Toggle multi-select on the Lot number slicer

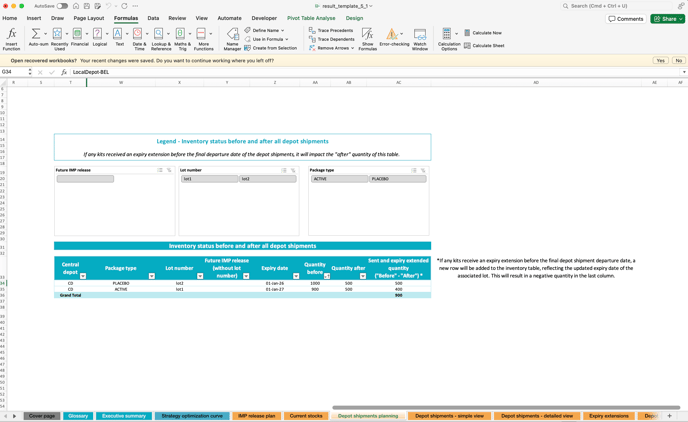284,170
